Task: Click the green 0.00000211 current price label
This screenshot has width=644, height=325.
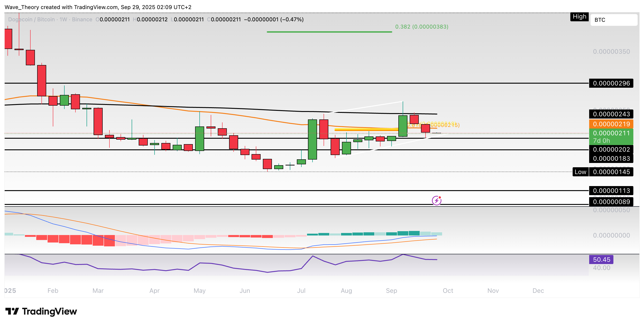Action: pyautogui.click(x=611, y=133)
